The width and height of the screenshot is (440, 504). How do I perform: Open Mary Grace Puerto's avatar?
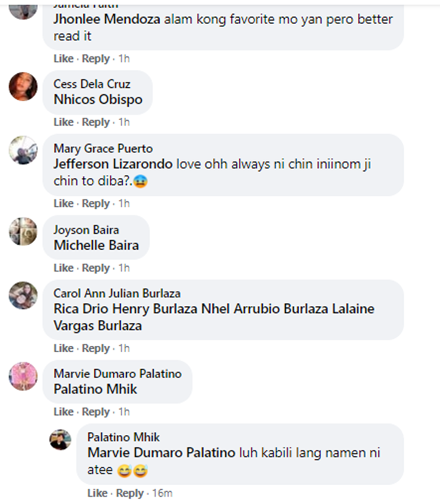(x=23, y=150)
